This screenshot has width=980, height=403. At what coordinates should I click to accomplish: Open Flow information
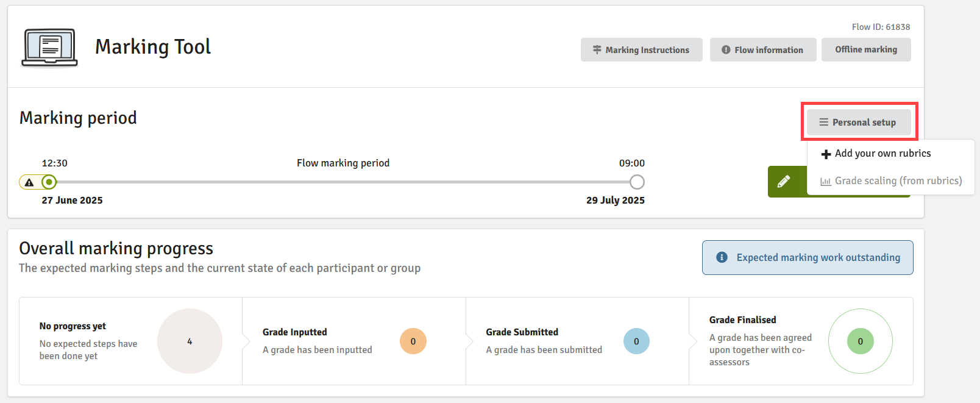[x=762, y=50]
